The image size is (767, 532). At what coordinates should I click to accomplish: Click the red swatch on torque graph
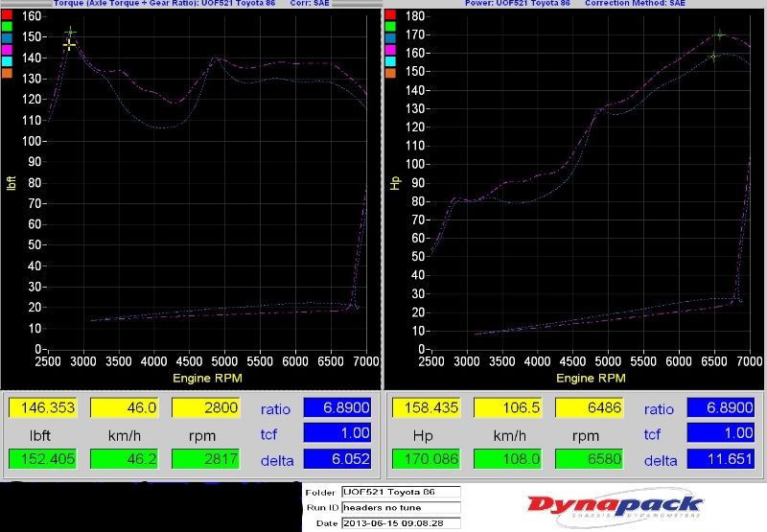(8, 16)
